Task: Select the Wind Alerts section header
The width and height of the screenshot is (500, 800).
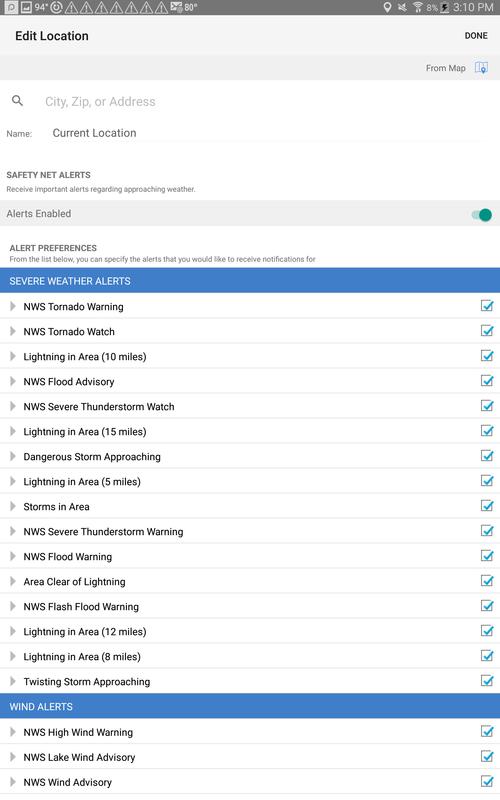Action: point(250,706)
